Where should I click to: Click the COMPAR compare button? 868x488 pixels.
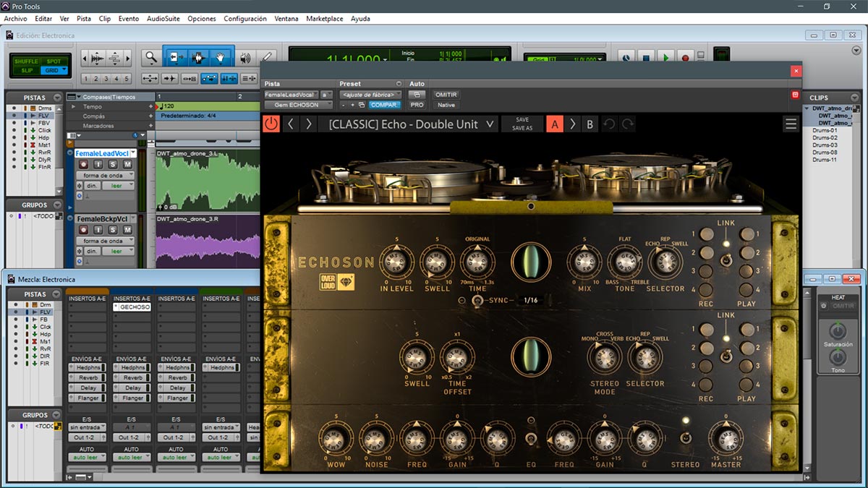(x=384, y=105)
